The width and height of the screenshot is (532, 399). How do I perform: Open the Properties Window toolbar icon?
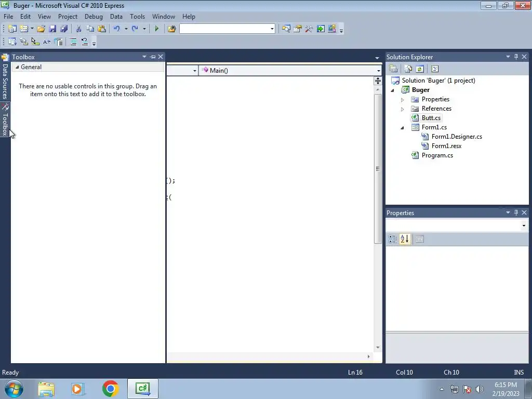pyautogui.click(x=298, y=29)
